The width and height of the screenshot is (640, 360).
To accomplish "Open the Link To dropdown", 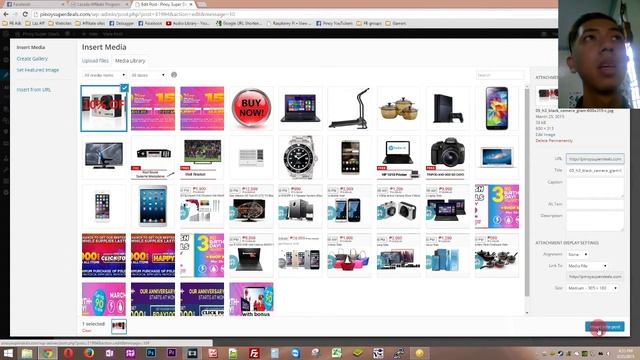I will (587, 266).
